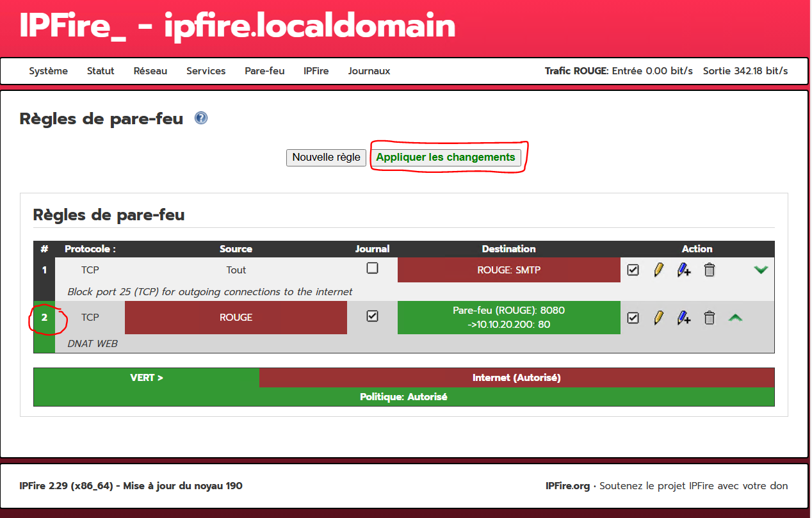
Task: Toggle the enabled checkbox of rule 1
Action: [x=633, y=270]
